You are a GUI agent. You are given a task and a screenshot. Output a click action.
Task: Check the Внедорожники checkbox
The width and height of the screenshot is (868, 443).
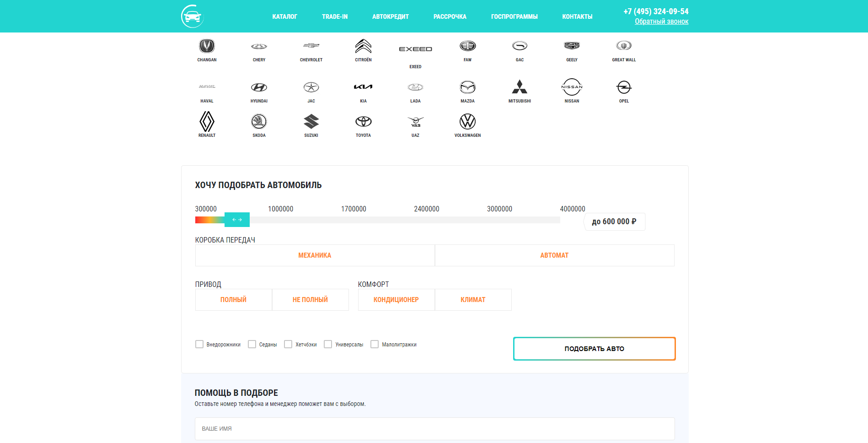[x=199, y=344]
